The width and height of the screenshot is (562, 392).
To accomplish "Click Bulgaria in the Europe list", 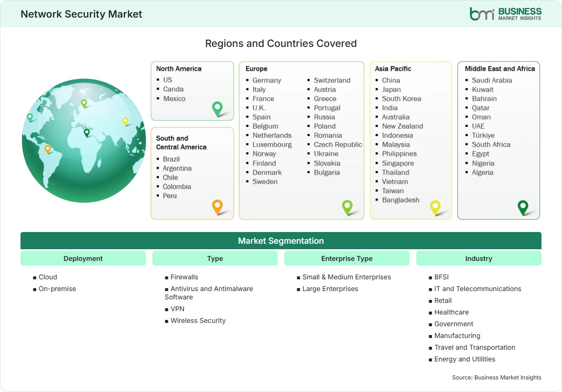I will (327, 173).
